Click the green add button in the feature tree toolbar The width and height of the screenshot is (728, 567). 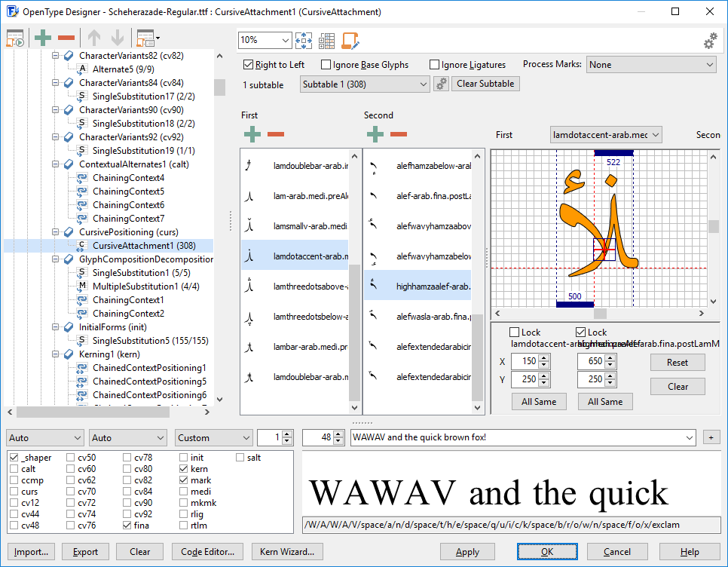[x=43, y=38]
